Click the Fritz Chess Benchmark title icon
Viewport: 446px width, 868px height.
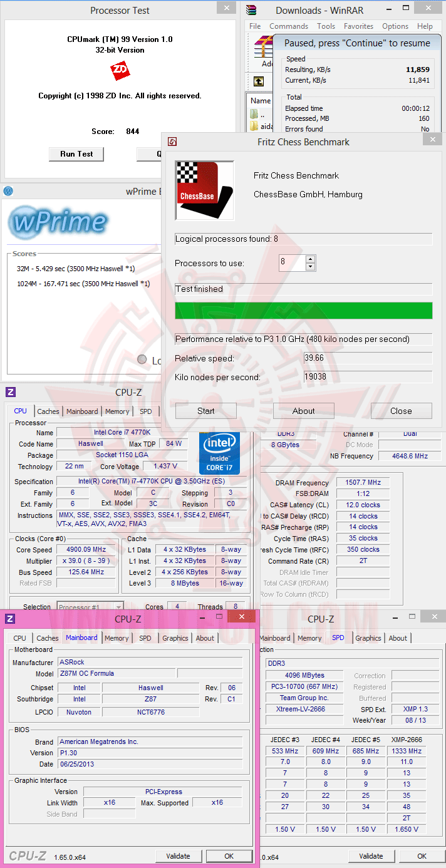tap(172, 142)
